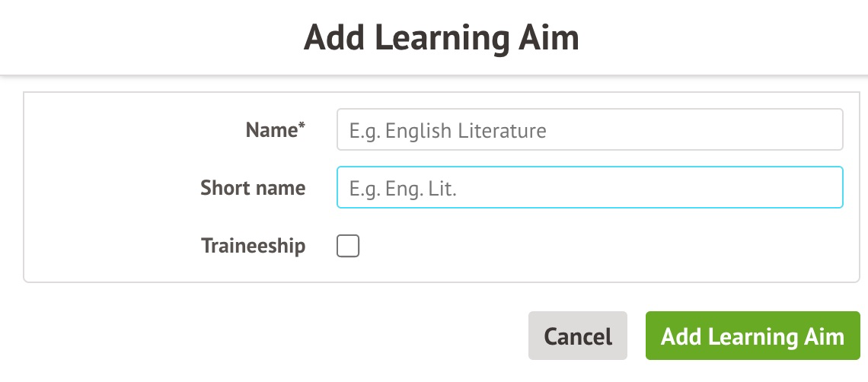Tick the box next to Traineeship

[x=348, y=247]
